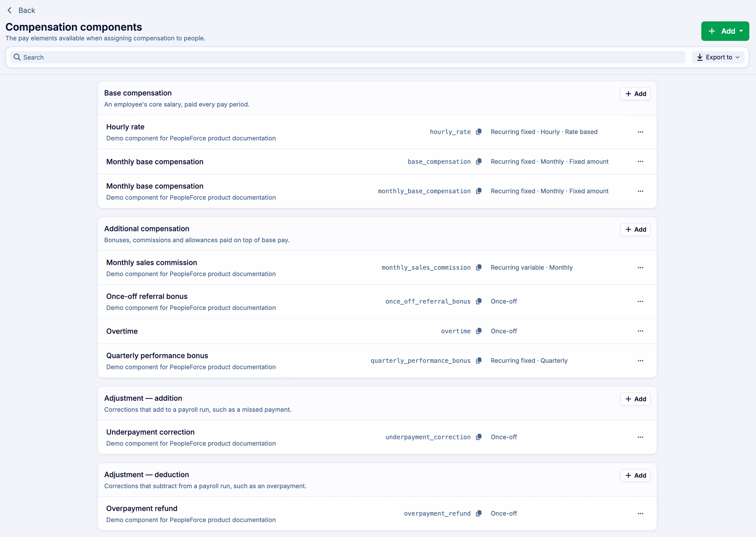Copy the underpayment_correction code

[479, 437]
